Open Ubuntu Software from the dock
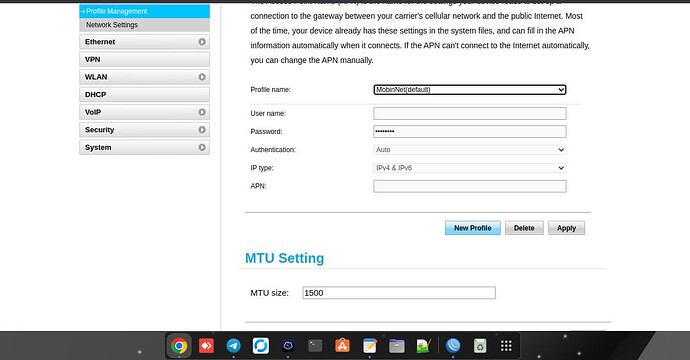This screenshot has width=690, height=360. [x=342, y=346]
